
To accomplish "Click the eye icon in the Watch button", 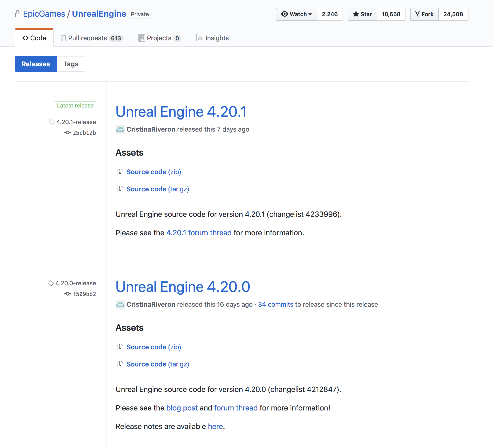I will (x=284, y=14).
